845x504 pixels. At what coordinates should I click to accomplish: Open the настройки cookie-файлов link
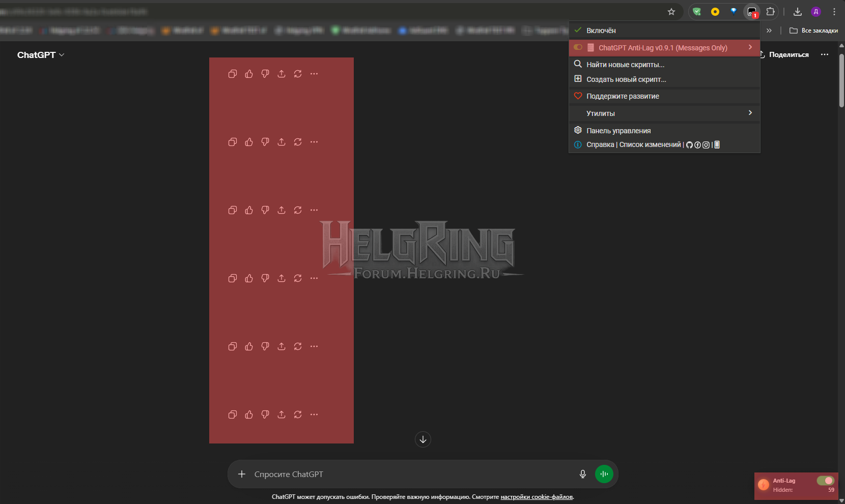click(537, 497)
